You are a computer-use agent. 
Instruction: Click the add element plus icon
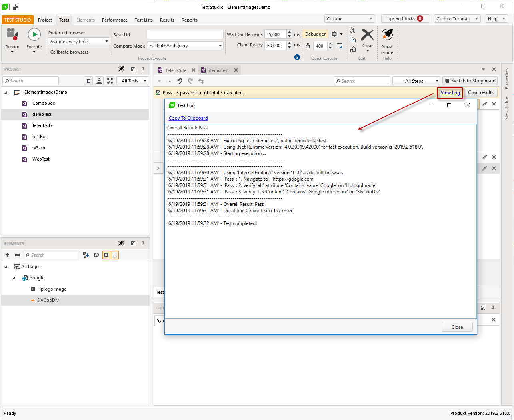(x=7, y=255)
